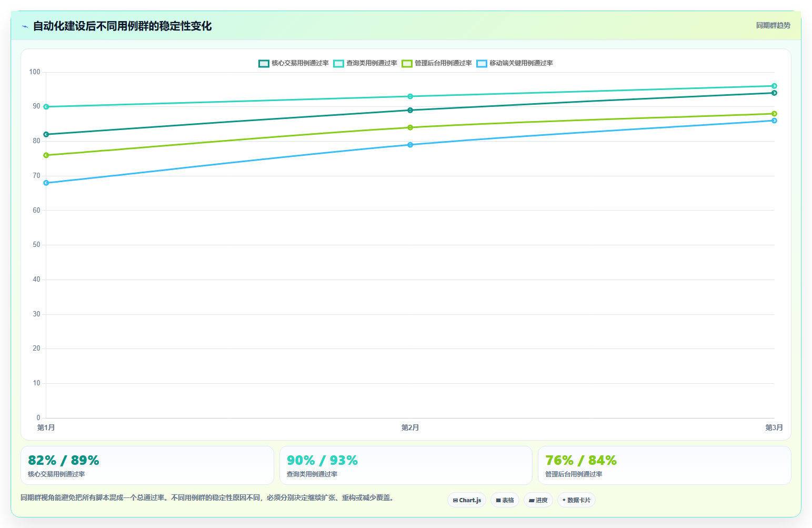Image resolution: width=812 pixels, height=528 pixels.
Task: Select the 查询类 data point at 第3月
Action: click(x=774, y=86)
